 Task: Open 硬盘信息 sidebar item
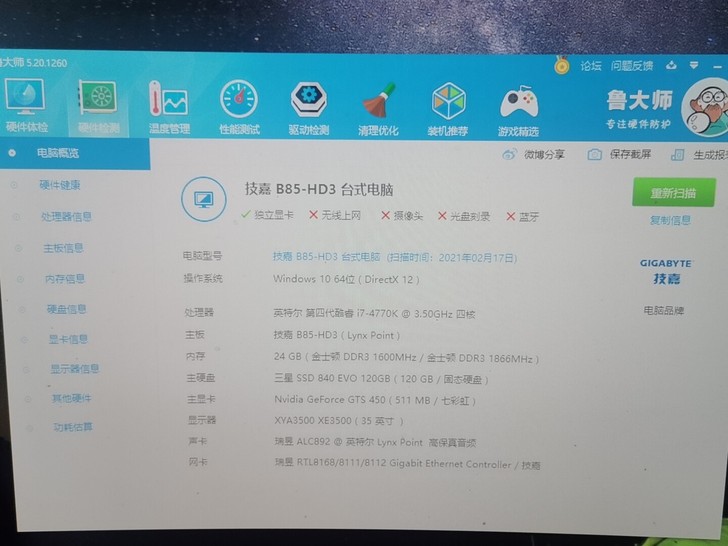[x=66, y=309]
